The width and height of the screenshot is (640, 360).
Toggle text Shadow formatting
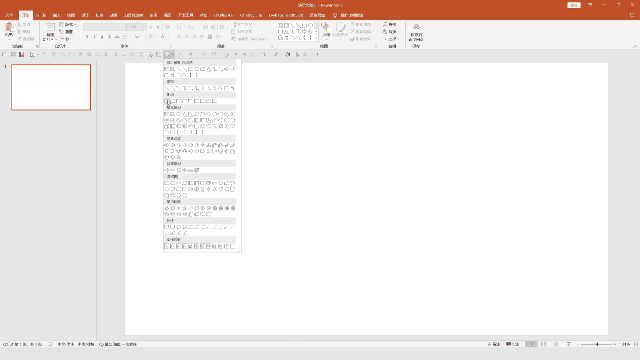[109, 37]
